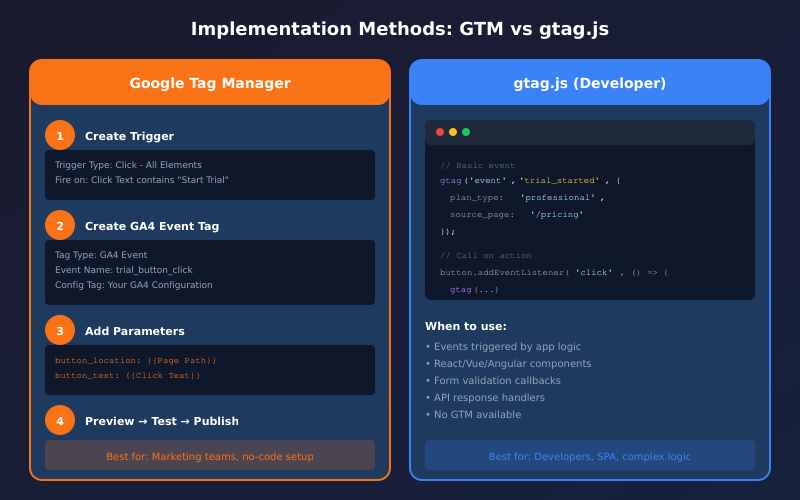This screenshot has width=800, height=500.
Task: Click the 'When to use:' heading
Action: click(466, 326)
